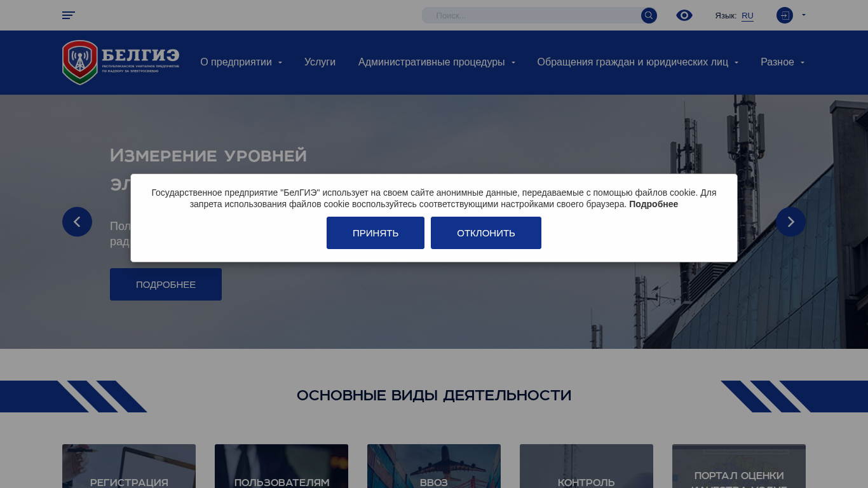Screen dimensions: 868x488
Task: Click the login account icon
Action: point(785,15)
